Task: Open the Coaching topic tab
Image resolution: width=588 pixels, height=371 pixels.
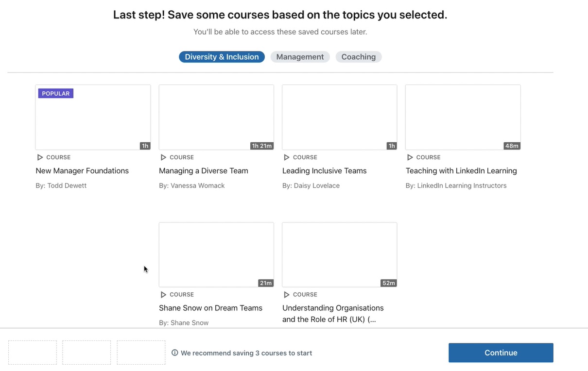Action: click(359, 57)
